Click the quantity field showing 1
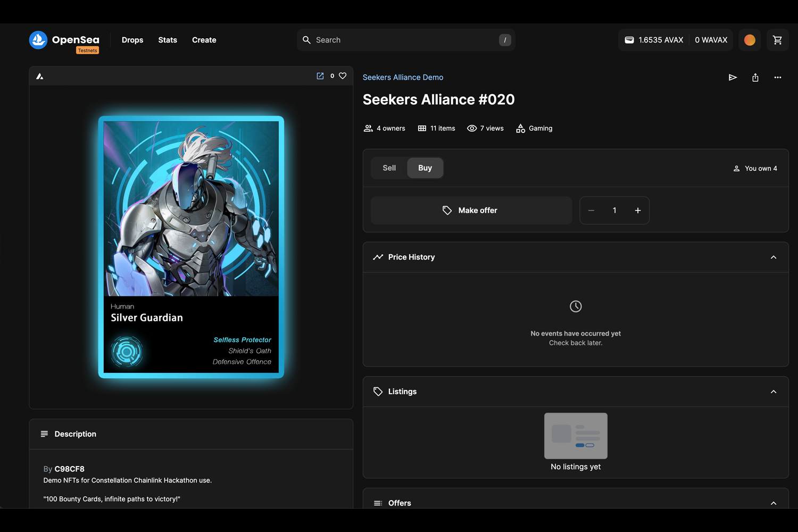Screen dimensions: 798x532 click(614, 211)
